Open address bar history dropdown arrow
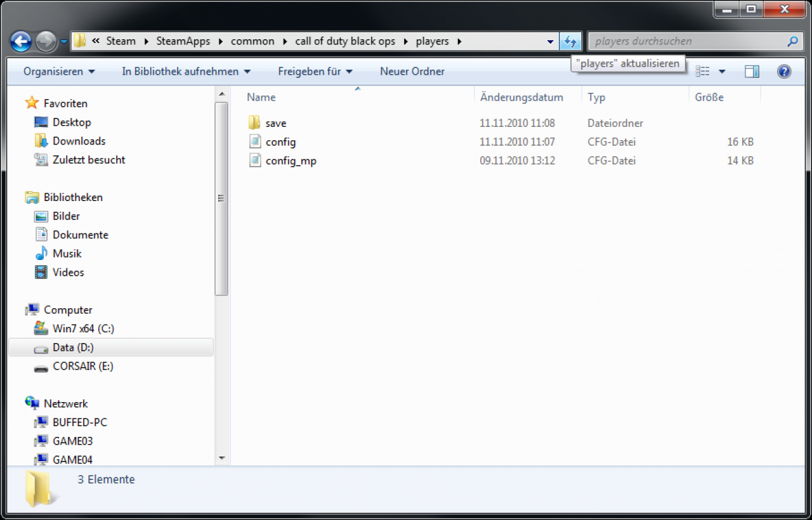The width and height of the screenshot is (812, 520). [550, 42]
